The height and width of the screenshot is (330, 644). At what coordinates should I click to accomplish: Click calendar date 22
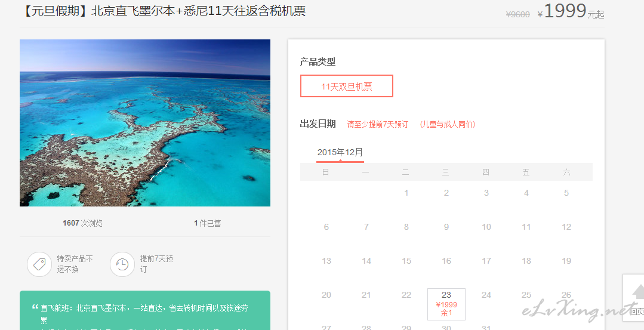[x=406, y=295]
